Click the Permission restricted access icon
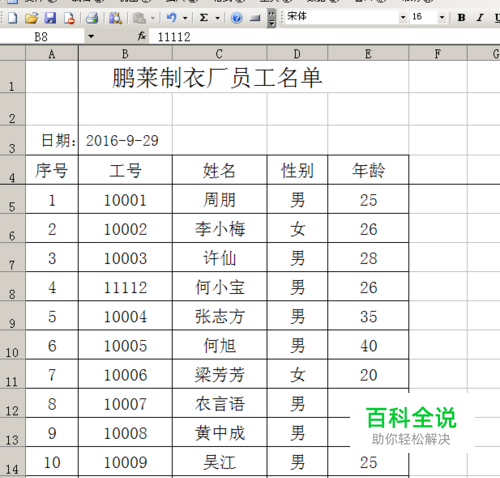 69,18
